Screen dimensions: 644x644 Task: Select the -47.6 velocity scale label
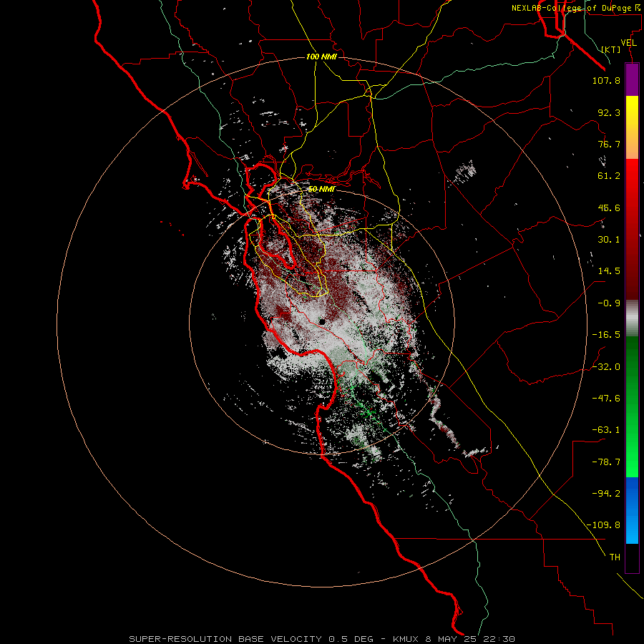click(606, 399)
